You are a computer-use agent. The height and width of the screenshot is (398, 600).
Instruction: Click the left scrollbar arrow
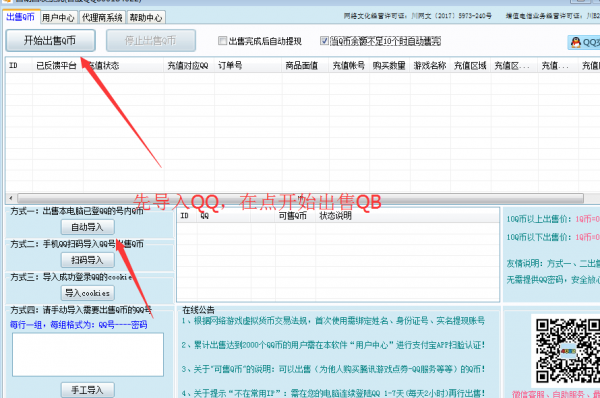pyautogui.click(x=11, y=198)
